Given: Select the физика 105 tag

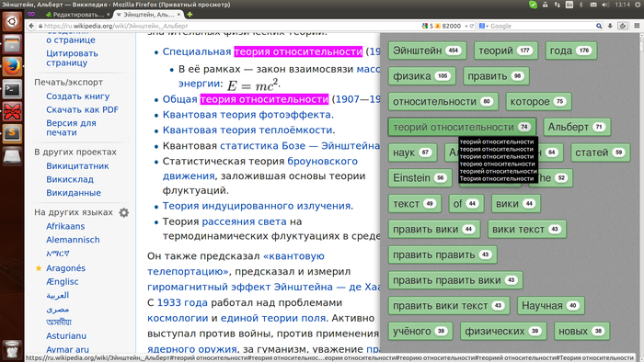Looking at the screenshot, I should (421, 76).
